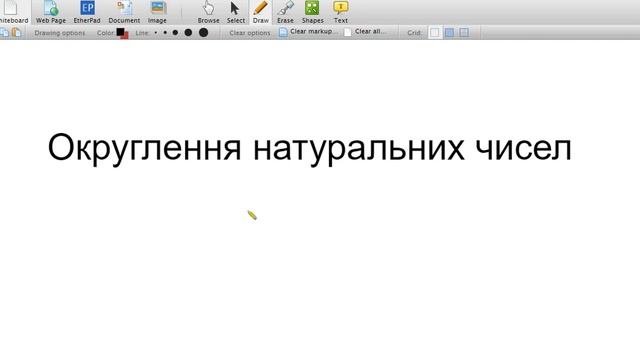Select the third grid style option
640x360 pixels.
(x=464, y=33)
